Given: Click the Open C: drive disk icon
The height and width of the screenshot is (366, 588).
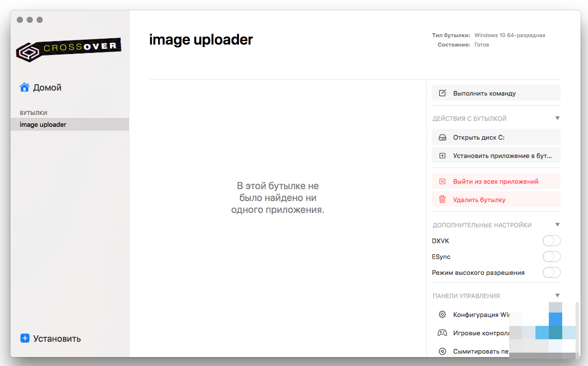Looking at the screenshot, I should coord(443,137).
